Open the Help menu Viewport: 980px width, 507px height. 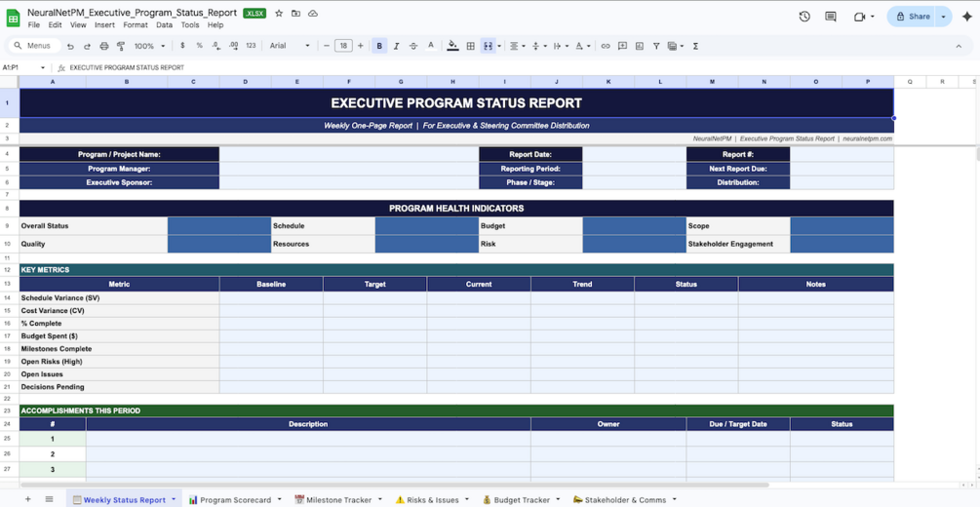(215, 25)
